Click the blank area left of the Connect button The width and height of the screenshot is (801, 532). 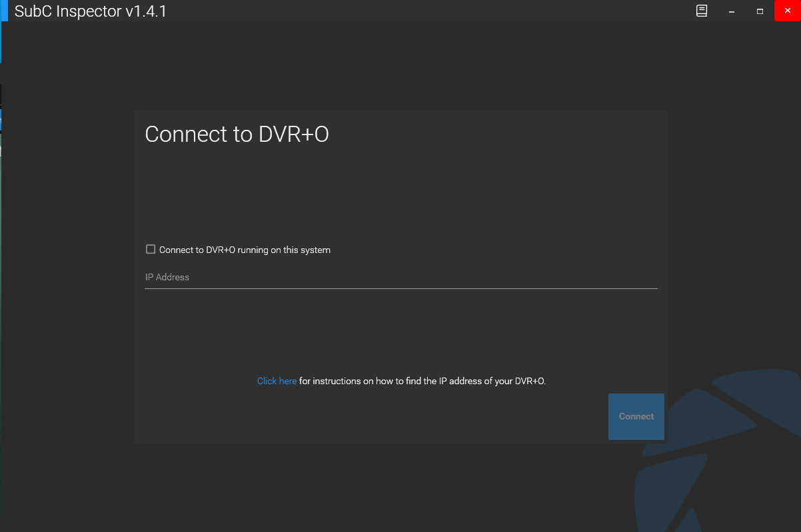(400, 417)
